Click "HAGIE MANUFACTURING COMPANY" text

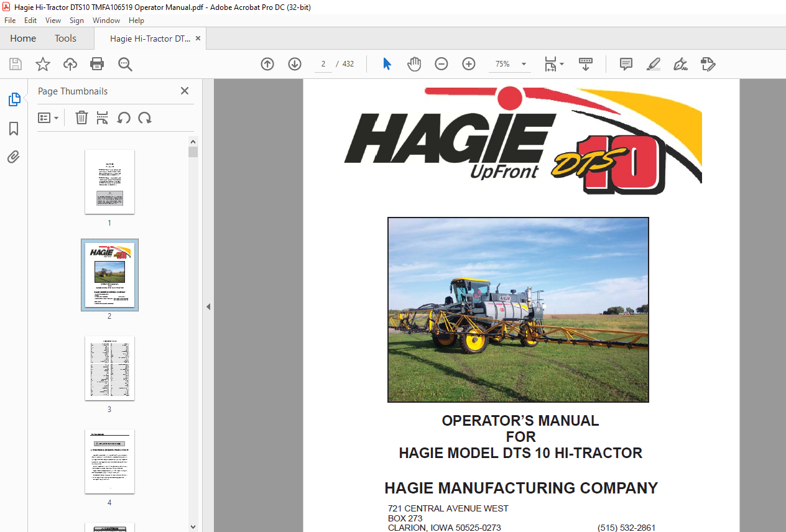point(521,488)
